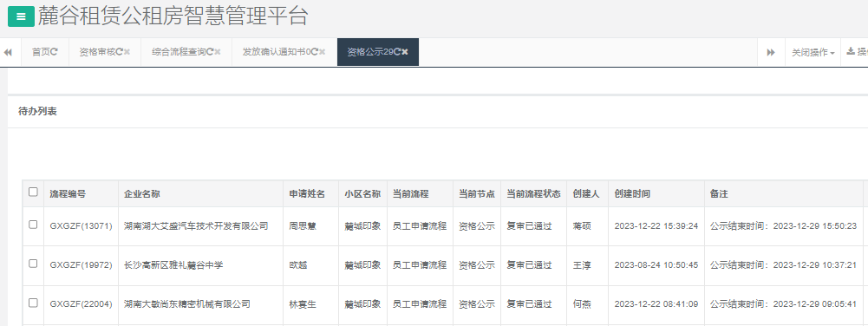
Task: Check the row for GXGZF(22004)
Action: (33, 303)
